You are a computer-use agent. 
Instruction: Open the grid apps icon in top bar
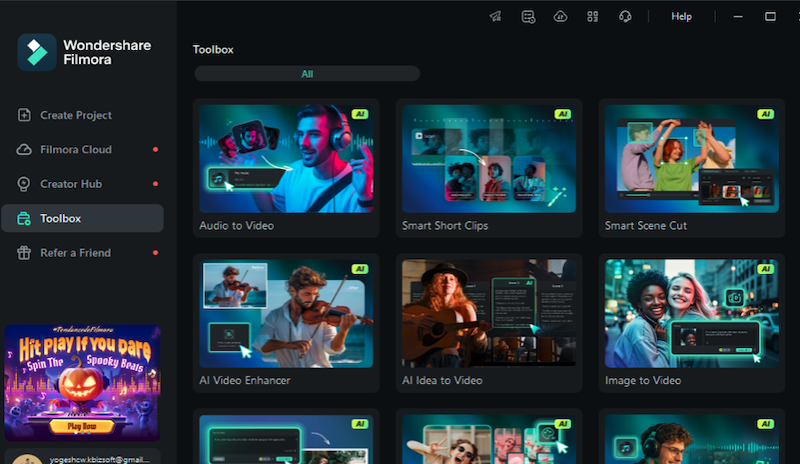tap(592, 17)
